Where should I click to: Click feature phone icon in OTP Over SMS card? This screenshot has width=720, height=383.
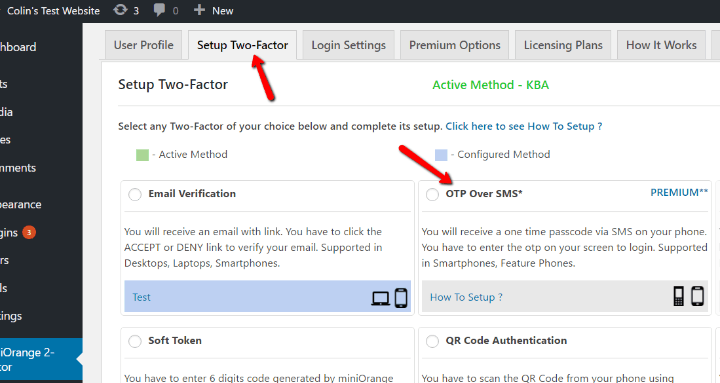[678, 296]
